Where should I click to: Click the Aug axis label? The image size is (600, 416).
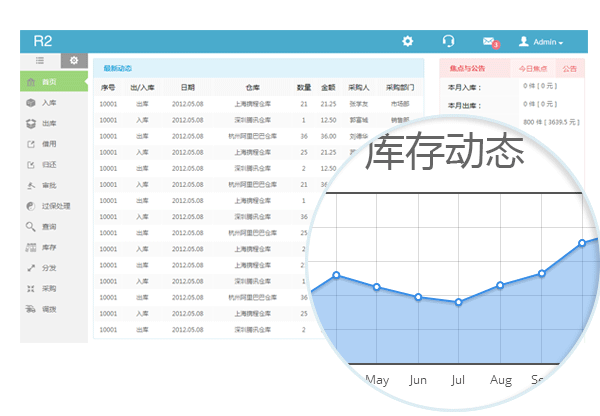point(501,380)
